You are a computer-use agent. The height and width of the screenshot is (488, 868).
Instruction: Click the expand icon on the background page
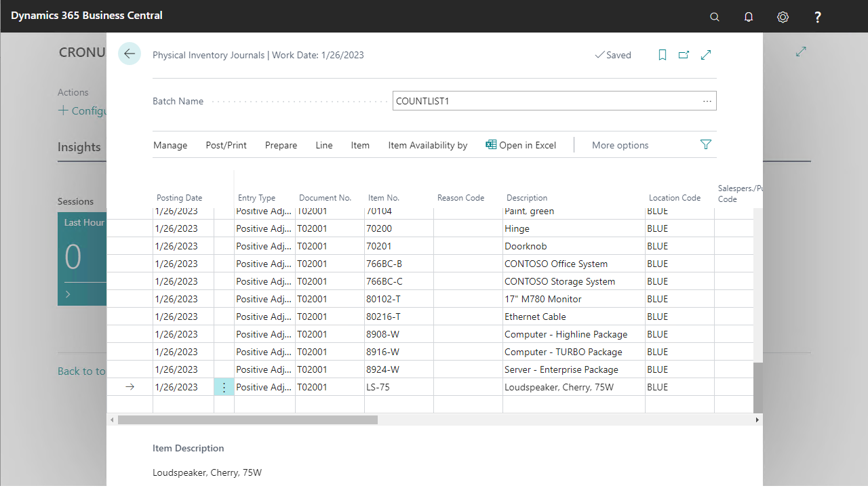point(801,52)
